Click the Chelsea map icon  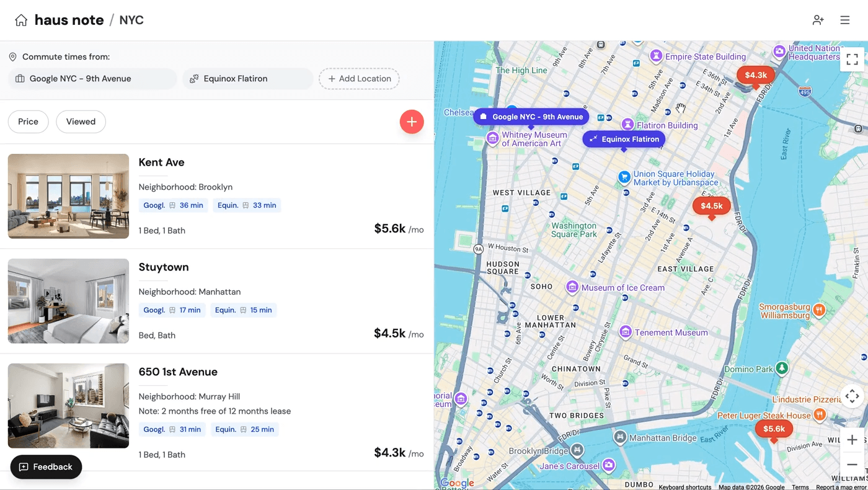click(x=511, y=110)
